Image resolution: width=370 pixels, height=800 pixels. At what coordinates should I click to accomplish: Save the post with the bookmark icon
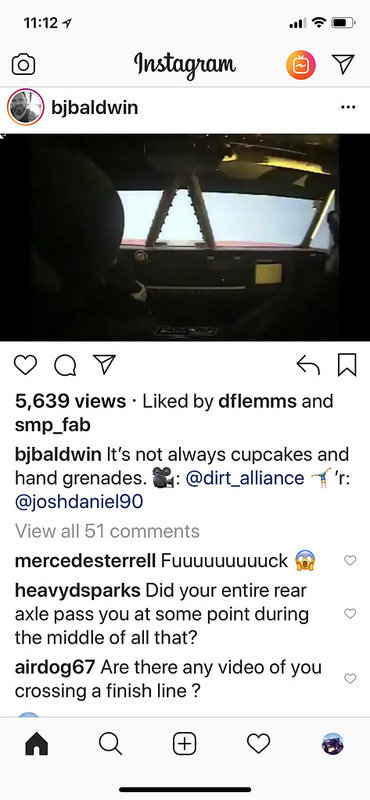tap(347, 365)
